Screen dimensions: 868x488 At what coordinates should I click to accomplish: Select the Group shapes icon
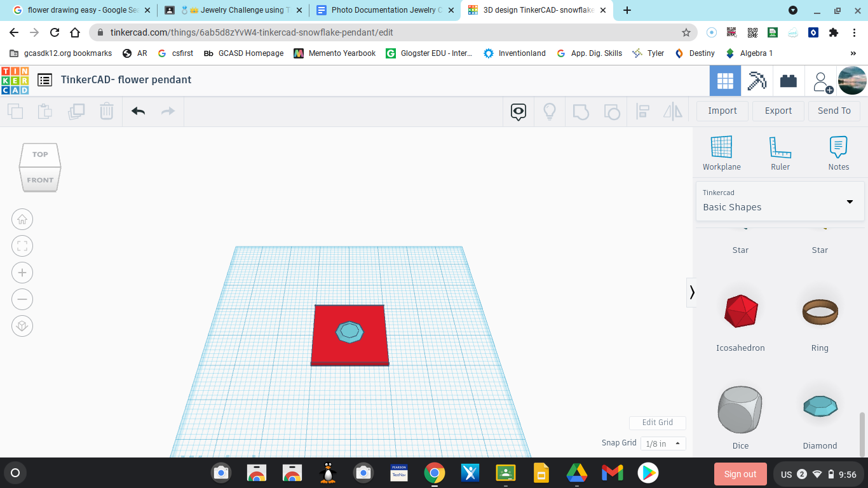pos(581,111)
